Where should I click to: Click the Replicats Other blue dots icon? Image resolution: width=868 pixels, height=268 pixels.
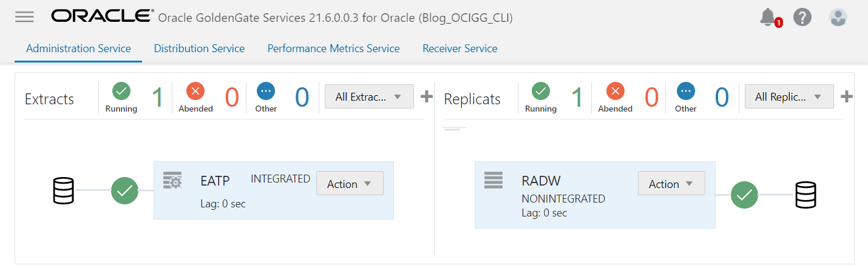click(686, 92)
